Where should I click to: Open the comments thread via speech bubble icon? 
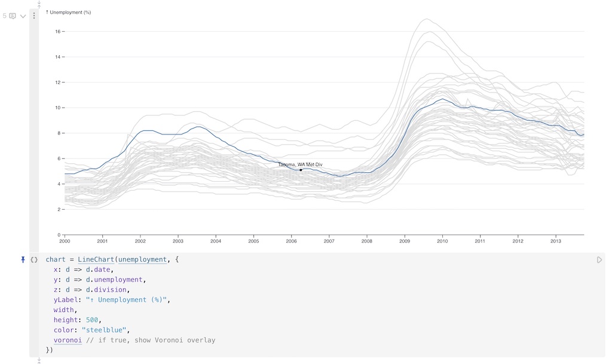pyautogui.click(x=13, y=16)
